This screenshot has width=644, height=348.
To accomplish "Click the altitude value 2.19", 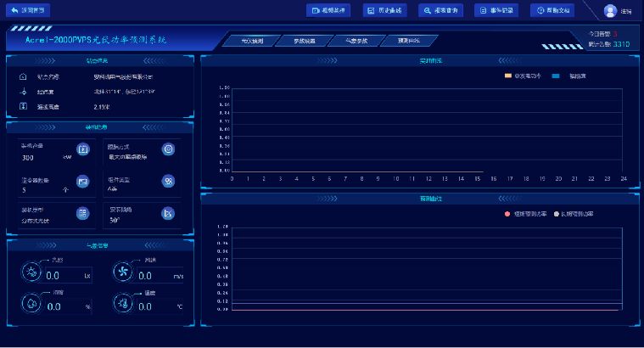I will click(x=102, y=107).
